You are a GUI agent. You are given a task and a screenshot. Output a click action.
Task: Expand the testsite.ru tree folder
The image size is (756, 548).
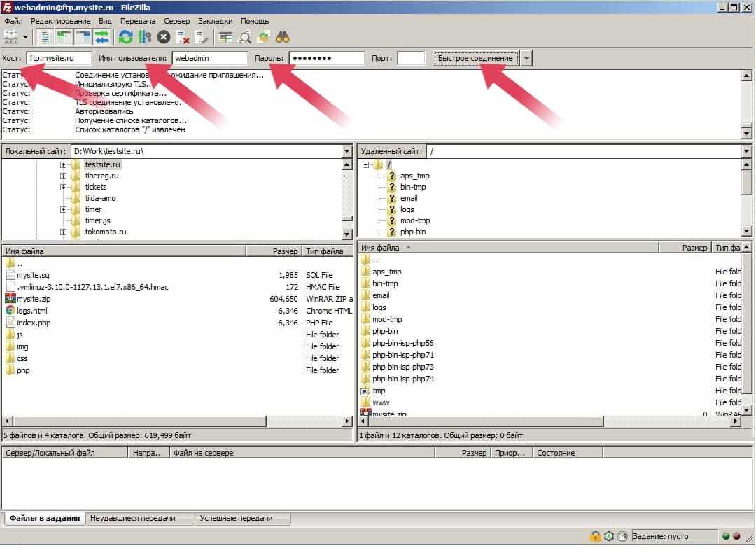pyautogui.click(x=63, y=164)
